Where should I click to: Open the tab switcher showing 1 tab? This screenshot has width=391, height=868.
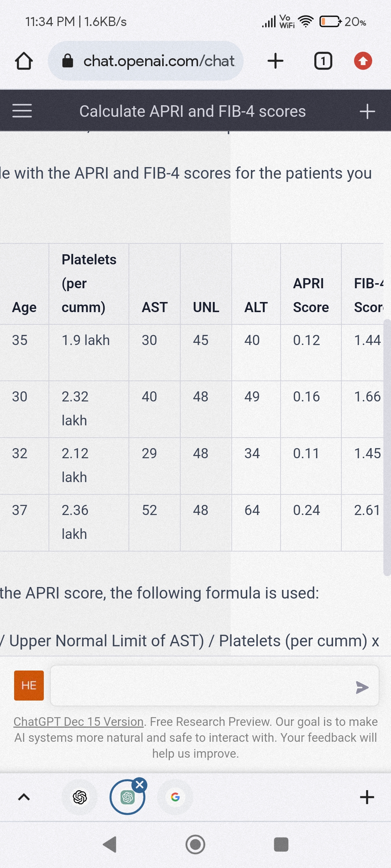pos(323,61)
